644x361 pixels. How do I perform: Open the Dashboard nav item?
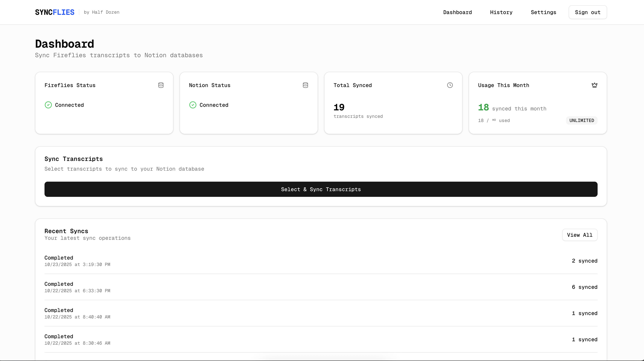(x=457, y=12)
